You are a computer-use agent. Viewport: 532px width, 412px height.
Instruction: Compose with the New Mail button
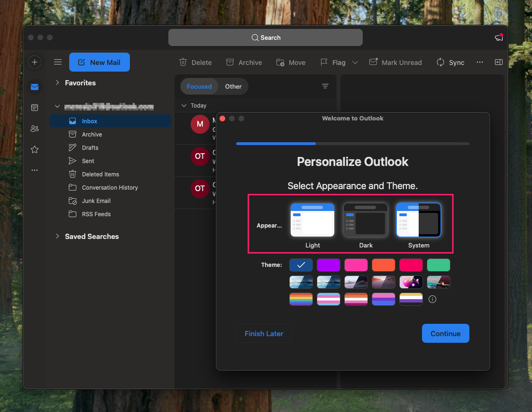tap(100, 62)
